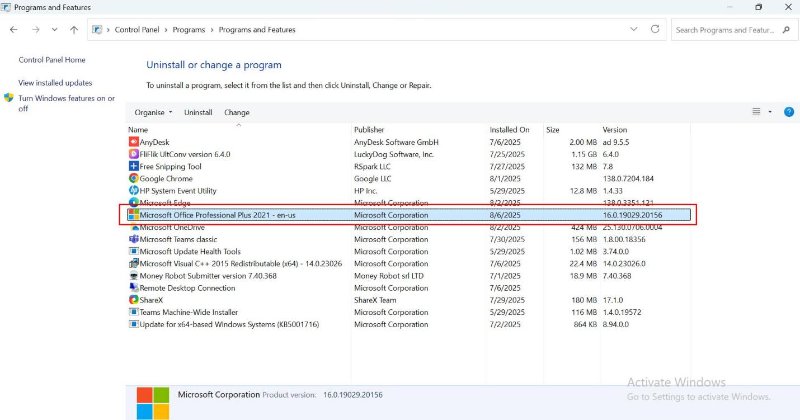Image resolution: width=800 pixels, height=420 pixels.
Task: Go back with the left arrow
Action: point(14,30)
